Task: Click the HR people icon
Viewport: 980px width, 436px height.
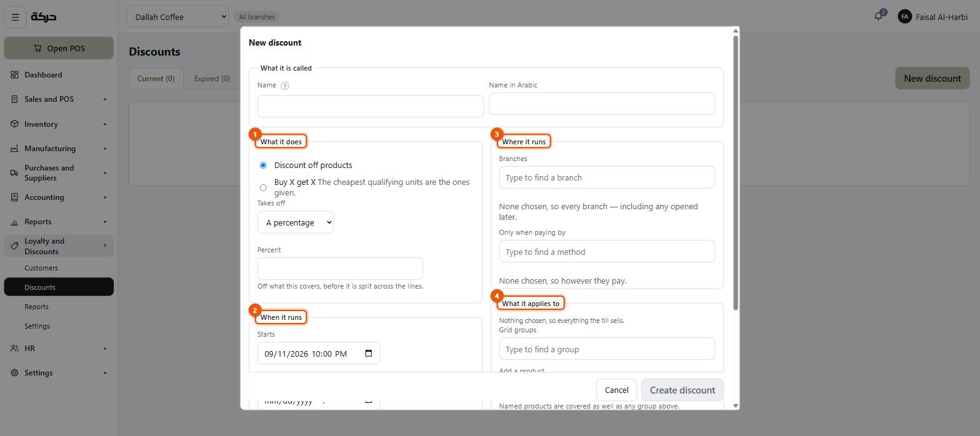Action: click(x=14, y=349)
